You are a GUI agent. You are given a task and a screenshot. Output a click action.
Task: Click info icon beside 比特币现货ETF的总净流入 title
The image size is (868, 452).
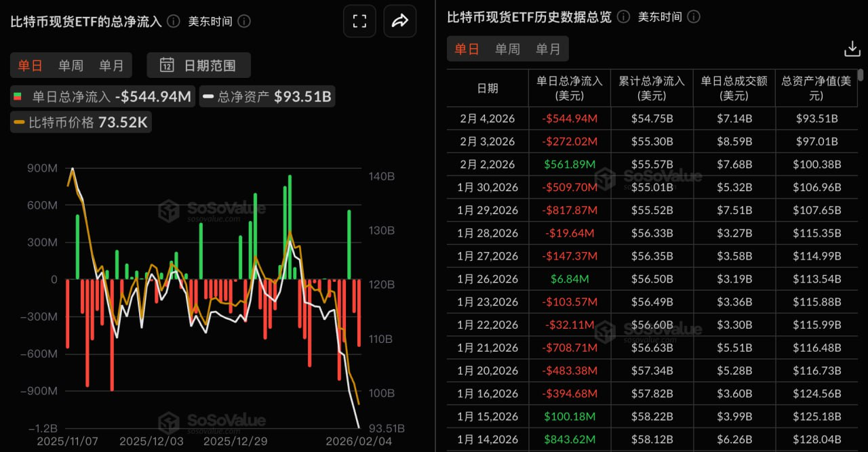[x=174, y=21]
